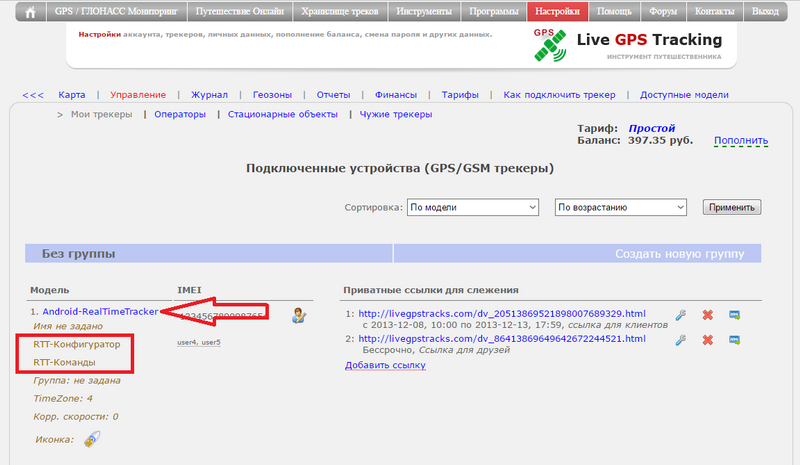The image size is (800, 465).
Task: Open the 'По возрастанию' order dropdown
Action: (x=620, y=207)
